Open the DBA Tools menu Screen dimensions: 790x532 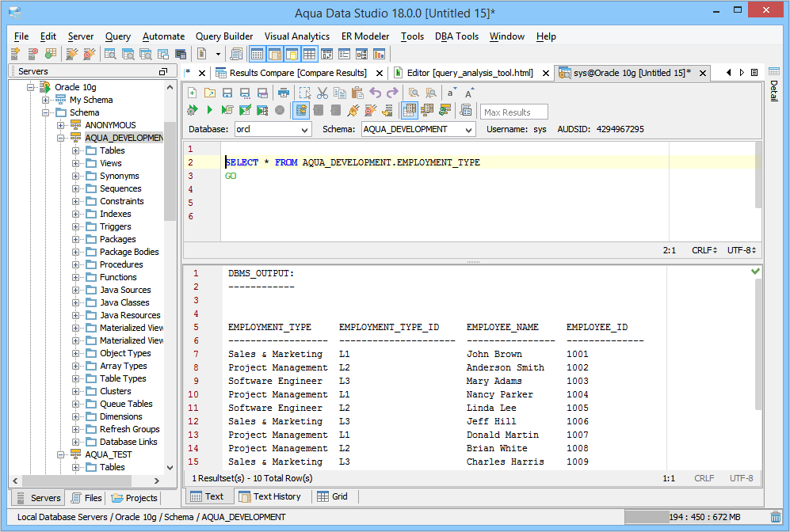(x=456, y=36)
